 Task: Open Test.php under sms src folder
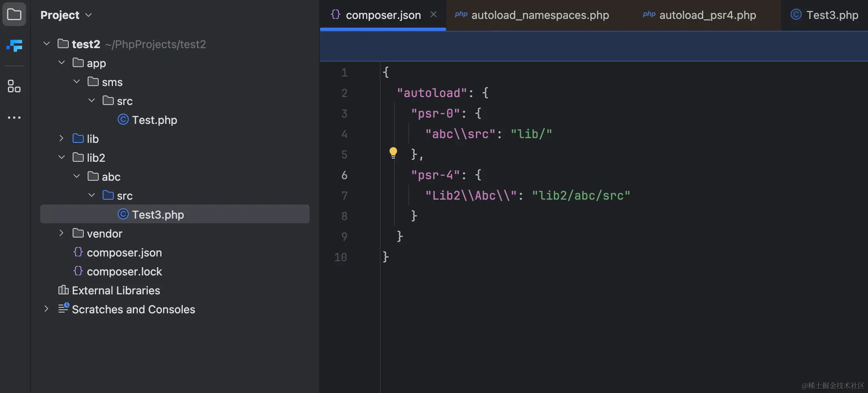tap(154, 120)
